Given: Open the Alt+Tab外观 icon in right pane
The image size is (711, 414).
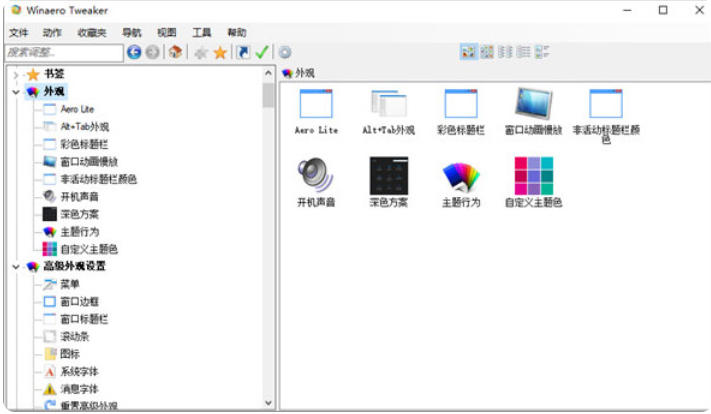Looking at the screenshot, I should coord(388,104).
